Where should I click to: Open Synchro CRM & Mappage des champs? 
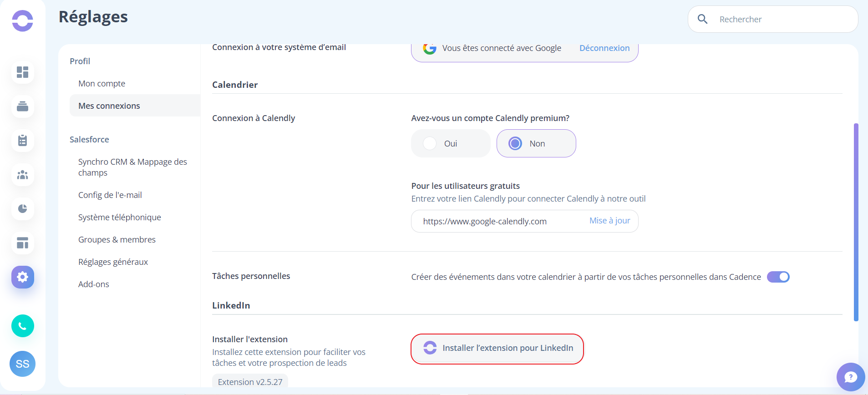tap(132, 167)
